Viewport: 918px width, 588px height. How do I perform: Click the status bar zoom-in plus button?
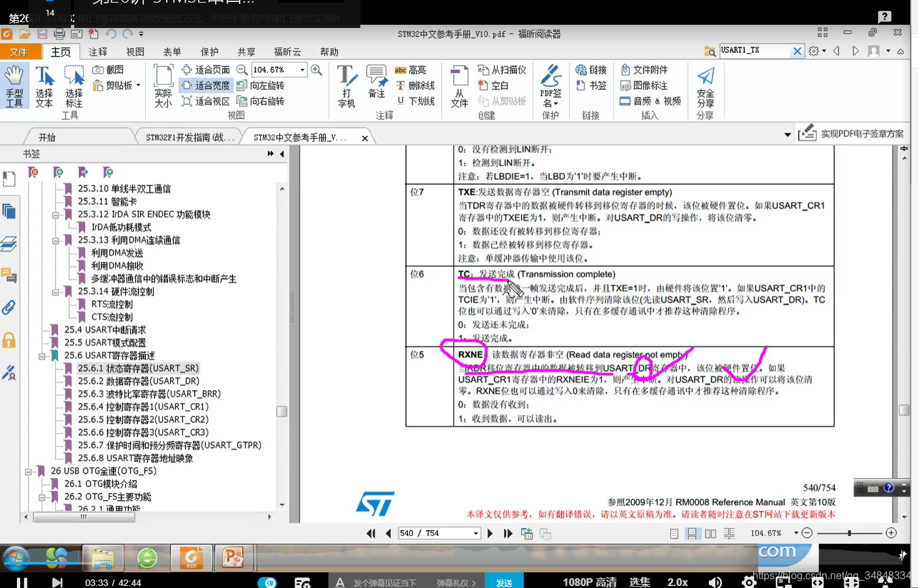(891, 533)
